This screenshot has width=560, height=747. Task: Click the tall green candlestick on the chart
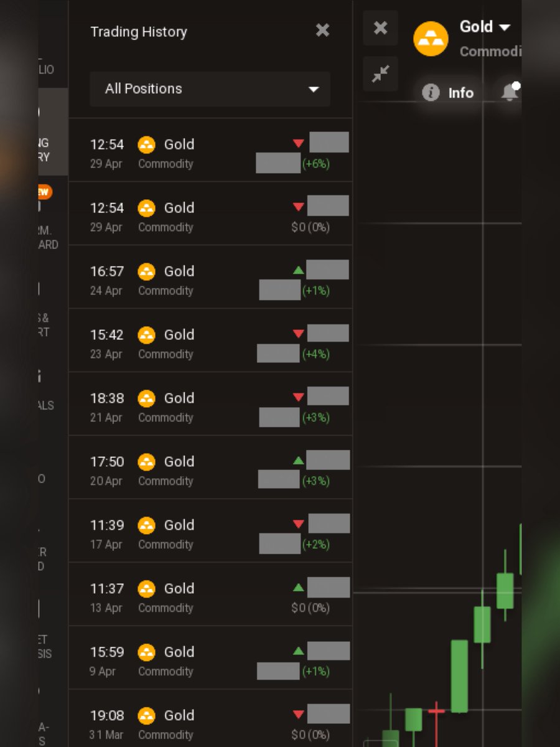click(459, 676)
